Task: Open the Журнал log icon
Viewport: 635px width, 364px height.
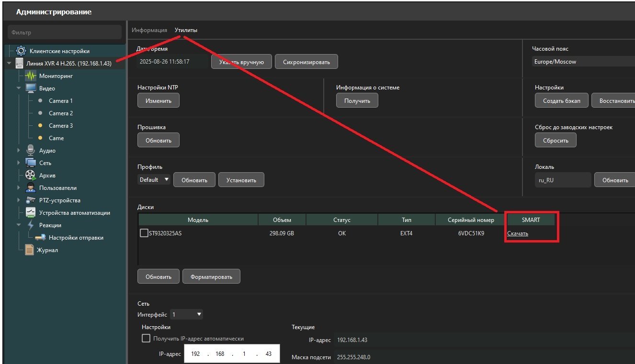Action: point(30,250)
